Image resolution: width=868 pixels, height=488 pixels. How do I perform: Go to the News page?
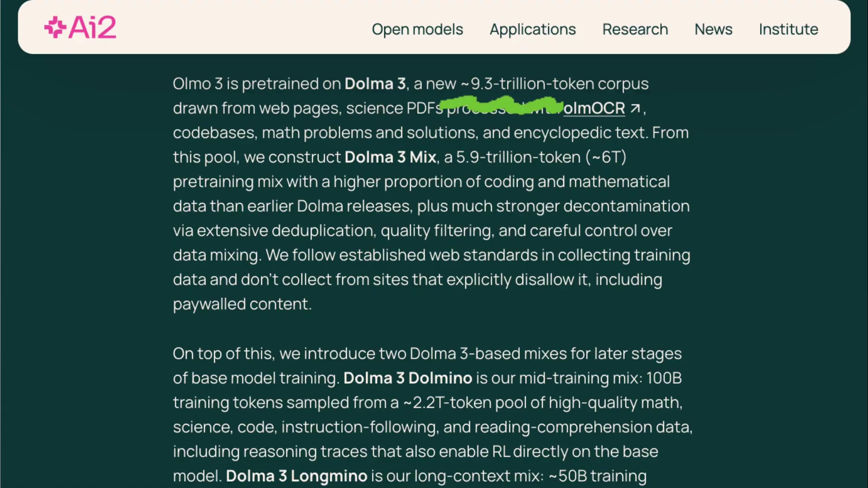click(x=713, y=29)
